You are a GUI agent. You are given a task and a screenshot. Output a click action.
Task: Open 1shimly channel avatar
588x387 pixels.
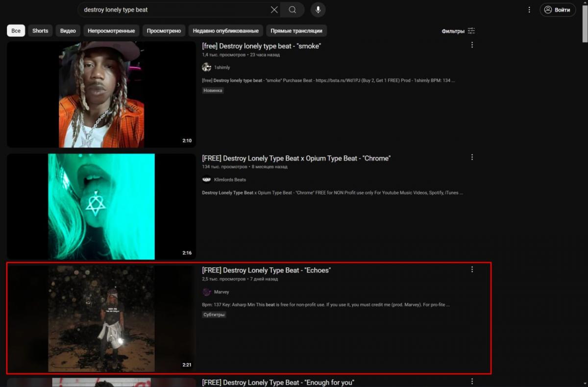(206, 68)
